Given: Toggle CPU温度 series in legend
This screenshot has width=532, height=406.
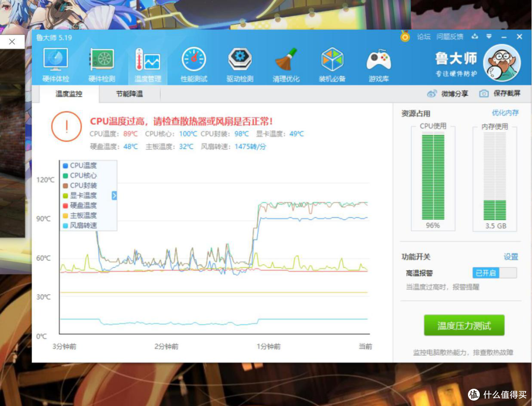Looking at the screenshot, I should [x=80, y=166].
